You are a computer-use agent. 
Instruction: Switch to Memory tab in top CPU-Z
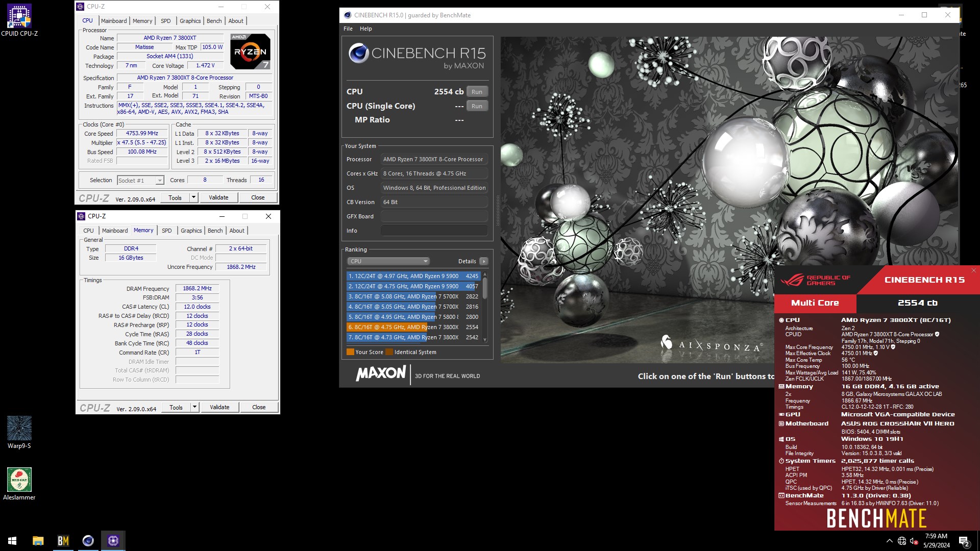(142, 21)
